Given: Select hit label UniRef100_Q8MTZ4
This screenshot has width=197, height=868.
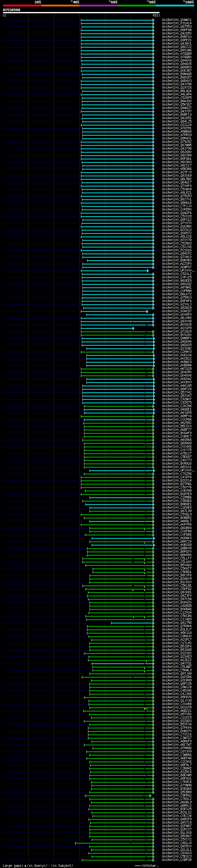Looking at the screenshot, I should tap(176, 389).
